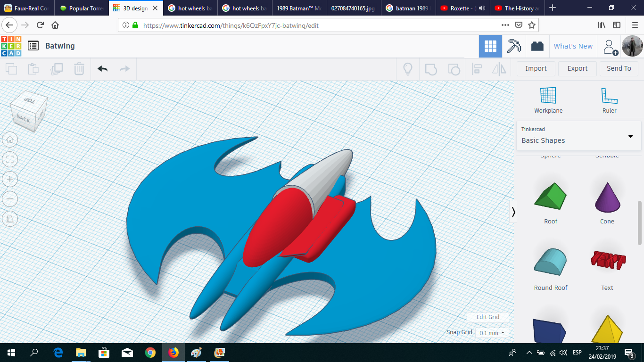Screen dimensions: 644x362
Task: Click the view cube TOP face
Action: [30, 100]
